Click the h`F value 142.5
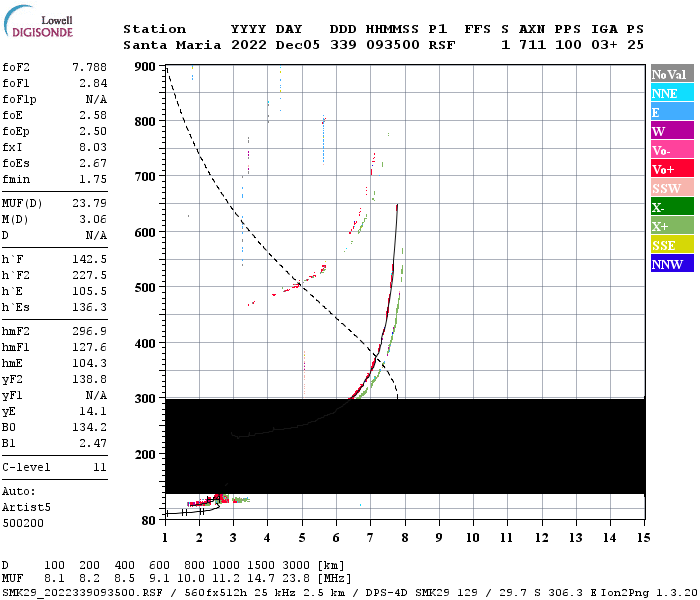This screenshot has width=700, height=600. pyautogui.click(x=89, y=259)
